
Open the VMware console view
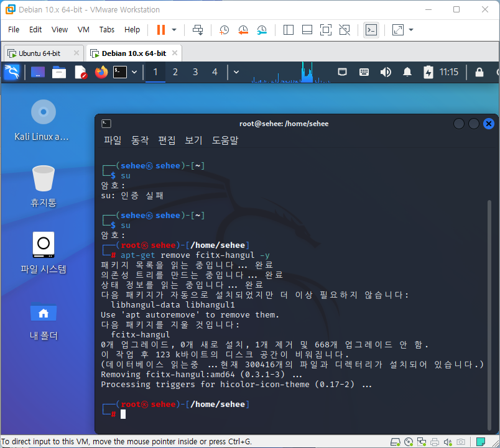click(x=371, y=30)
